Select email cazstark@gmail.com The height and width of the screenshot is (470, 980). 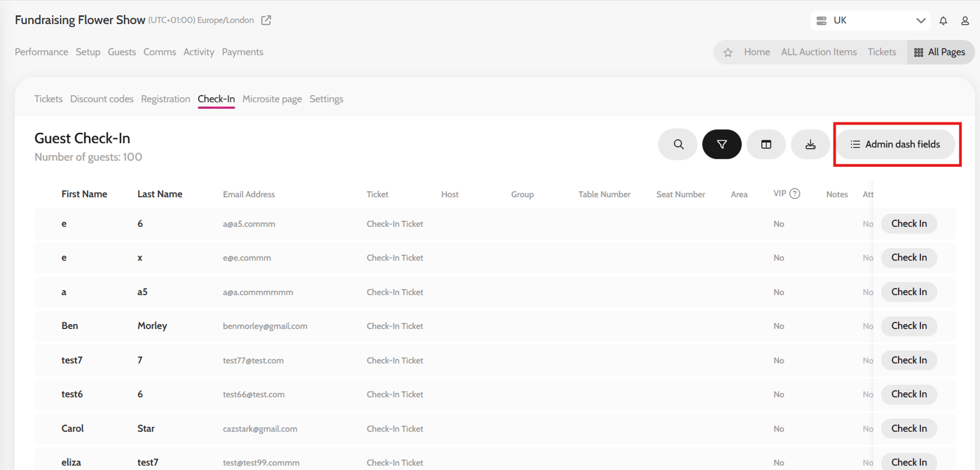260,429
